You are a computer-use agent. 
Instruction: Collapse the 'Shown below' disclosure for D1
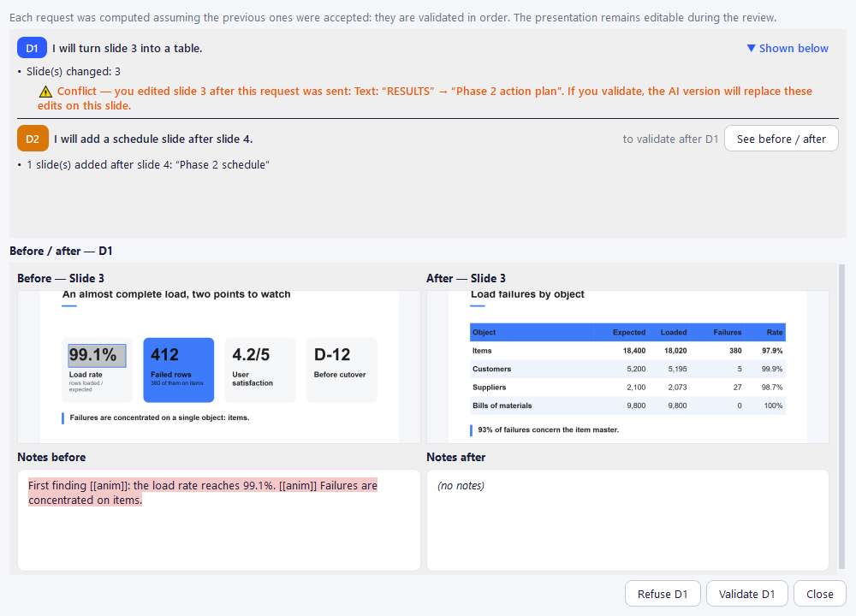tap(788, 48)
